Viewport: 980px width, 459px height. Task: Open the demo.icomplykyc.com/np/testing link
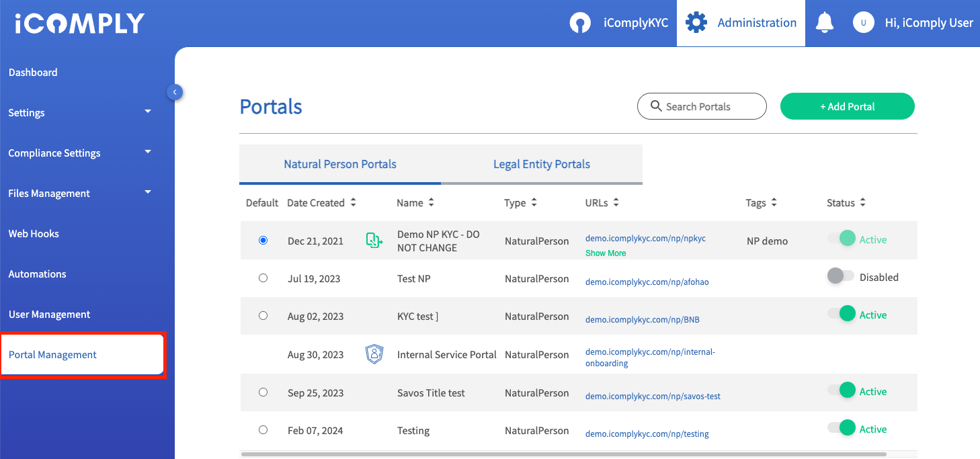(647, 434)
